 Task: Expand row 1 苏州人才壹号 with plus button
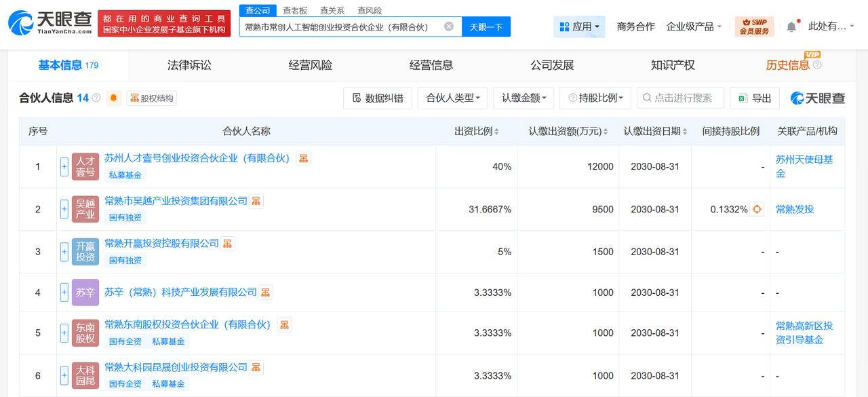pyautogui.click(x=64, y=167)
